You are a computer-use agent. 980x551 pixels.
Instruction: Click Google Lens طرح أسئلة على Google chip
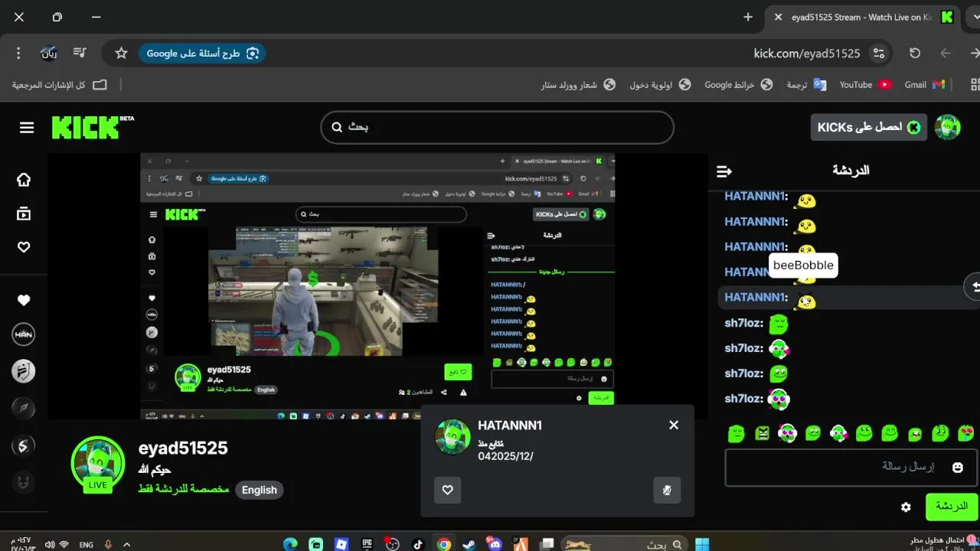pyautogui.click(x=202, y=53)
